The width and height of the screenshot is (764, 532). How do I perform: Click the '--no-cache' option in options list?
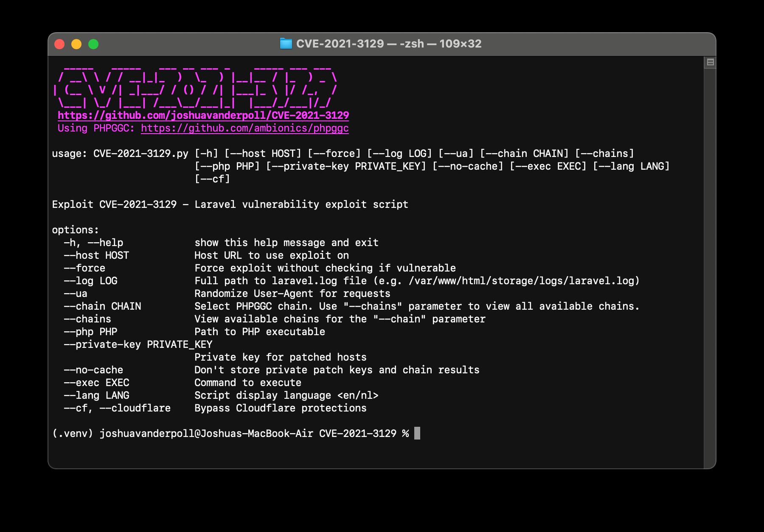point(93,370)
